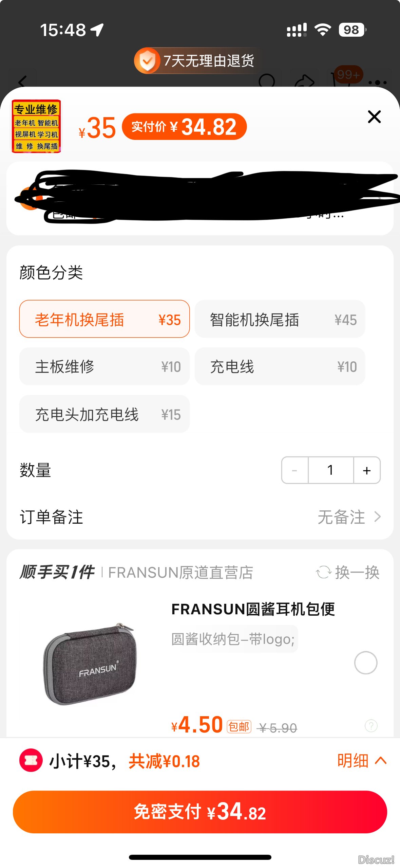
Task: Open the FRANSUN earphone case thumbnail
Action: tap(90, 664)
